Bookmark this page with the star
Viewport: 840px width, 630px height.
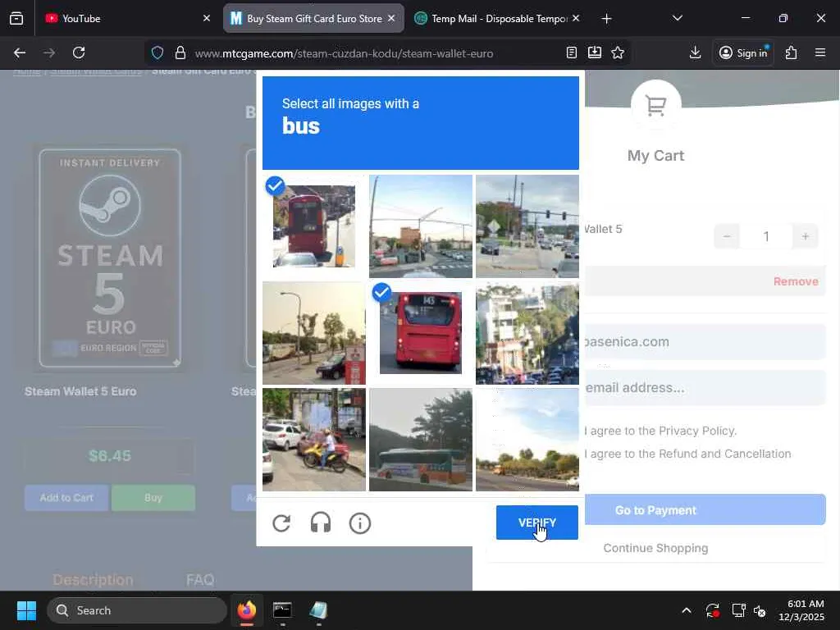tap(618, 52)
